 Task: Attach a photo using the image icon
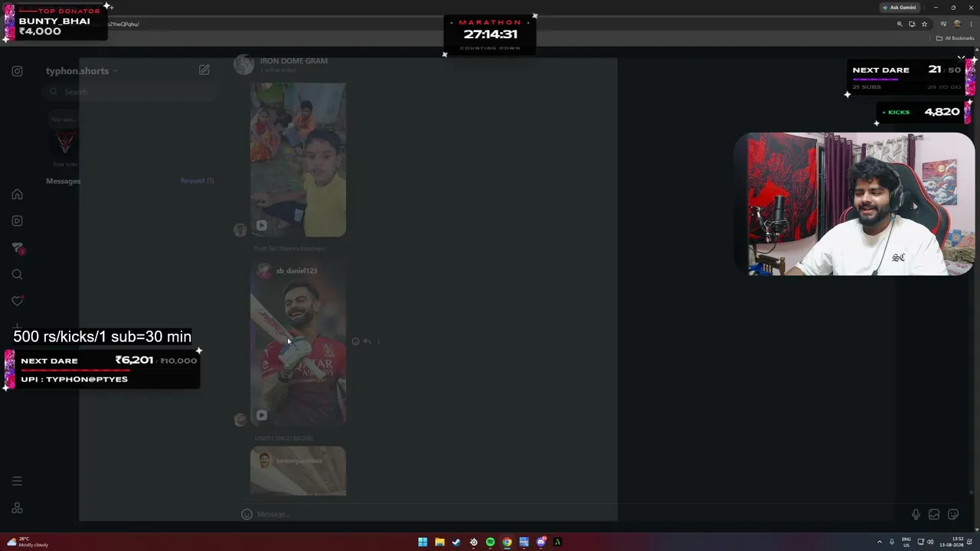point(934,515)
